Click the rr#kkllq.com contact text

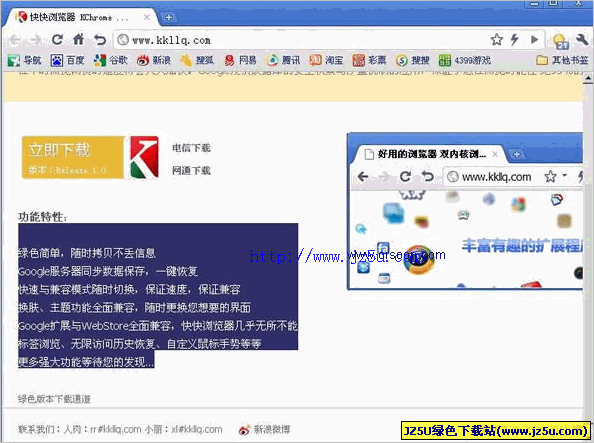point(116,429)
